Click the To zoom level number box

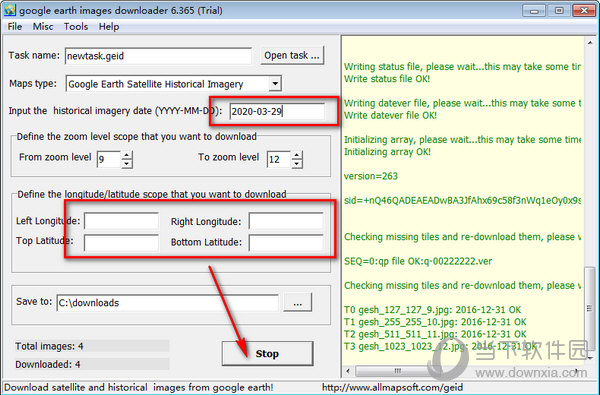pos(279,159)
